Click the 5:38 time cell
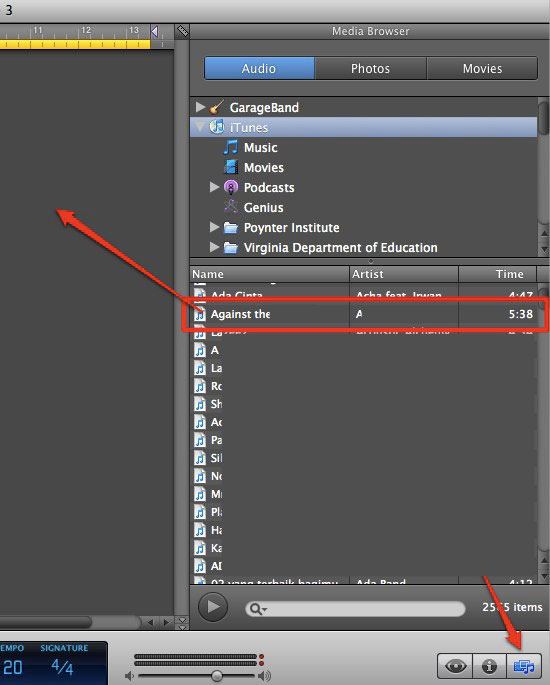This screenshot has width=550, height=685. coord(520,314)
